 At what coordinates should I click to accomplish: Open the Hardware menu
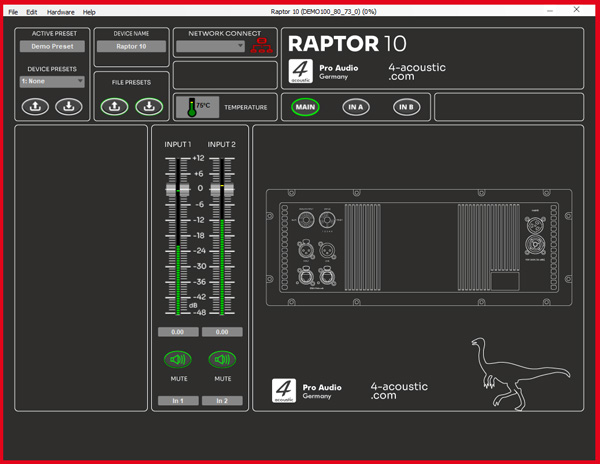(60, 12)
